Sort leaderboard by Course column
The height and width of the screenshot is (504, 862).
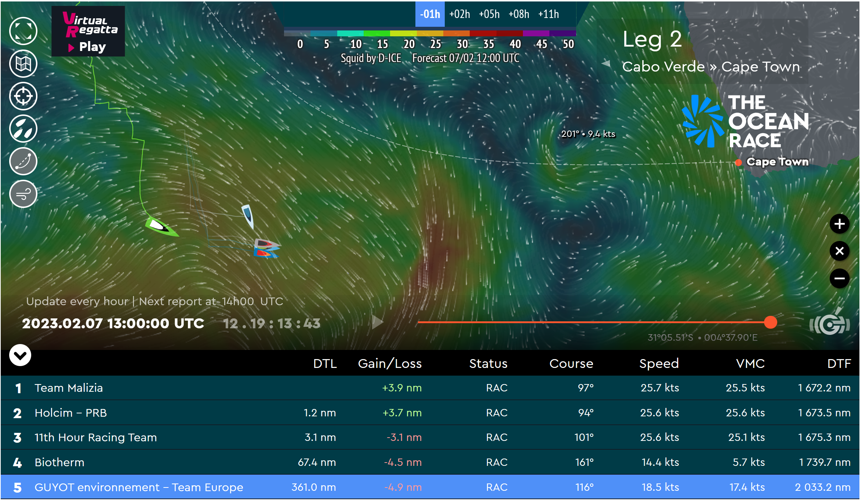click(571, 364)
